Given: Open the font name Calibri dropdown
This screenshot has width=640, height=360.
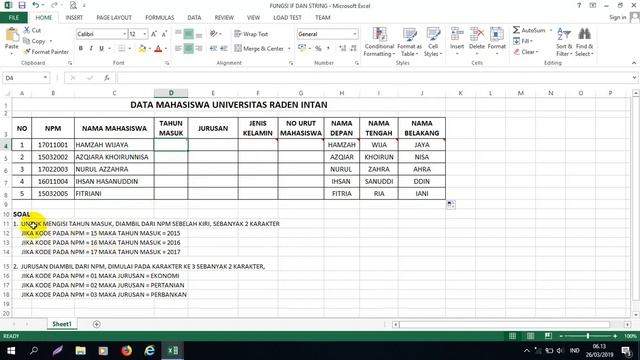Looking at the screenshot, I should click(x=124, y=34).
